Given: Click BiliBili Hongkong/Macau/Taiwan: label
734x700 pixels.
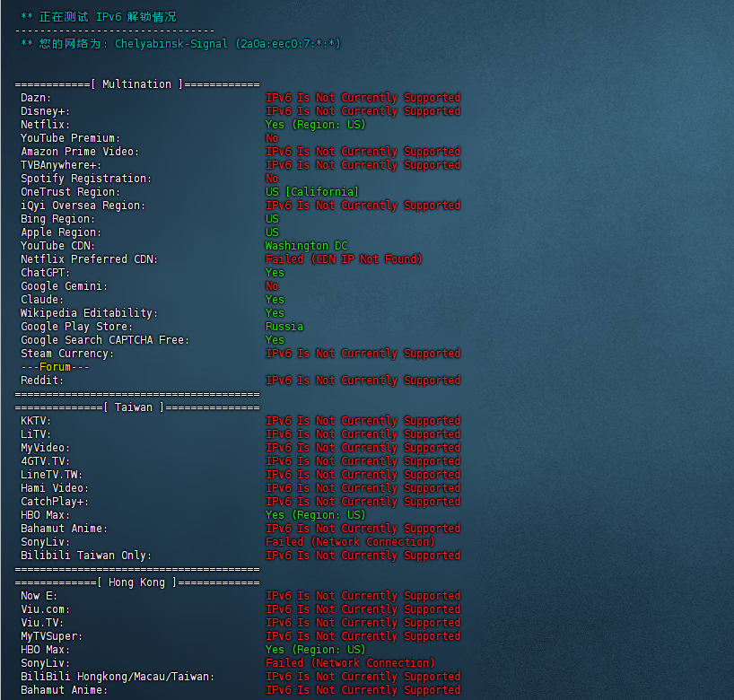Looking at the screenshot, I should pos(118,677).
